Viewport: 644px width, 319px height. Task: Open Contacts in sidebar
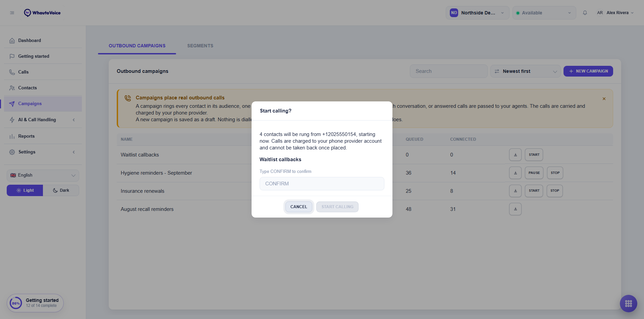tap(43, 88)
